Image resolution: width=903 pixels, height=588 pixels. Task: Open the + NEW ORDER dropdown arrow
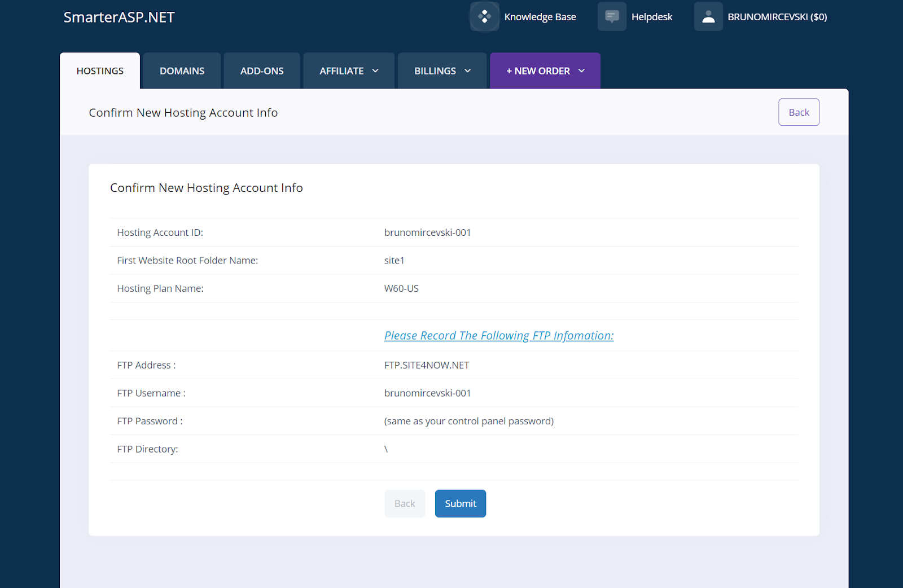pos(581,71)
